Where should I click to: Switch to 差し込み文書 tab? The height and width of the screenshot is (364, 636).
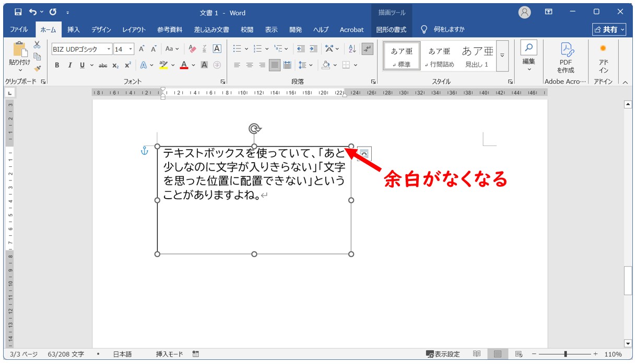(x=211, y=30)
